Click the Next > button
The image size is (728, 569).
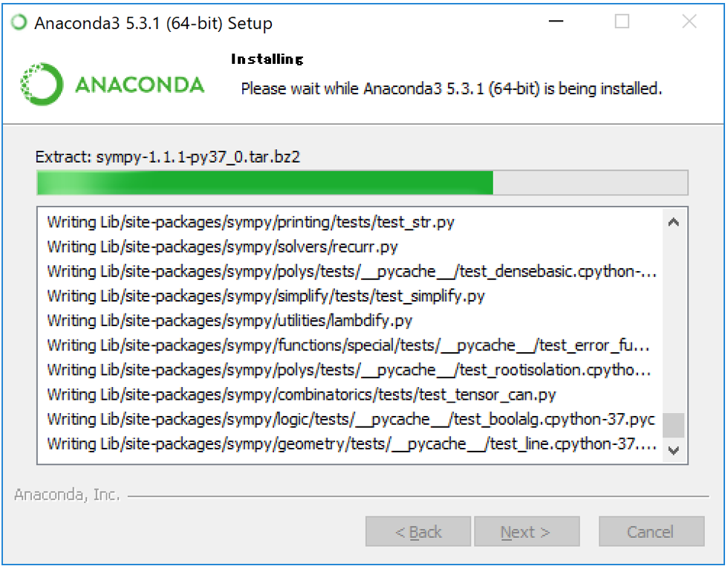point(527,531)
